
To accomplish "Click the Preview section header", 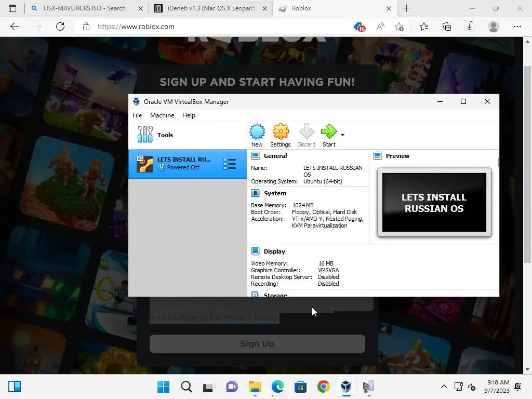I will tap(397, 156).
